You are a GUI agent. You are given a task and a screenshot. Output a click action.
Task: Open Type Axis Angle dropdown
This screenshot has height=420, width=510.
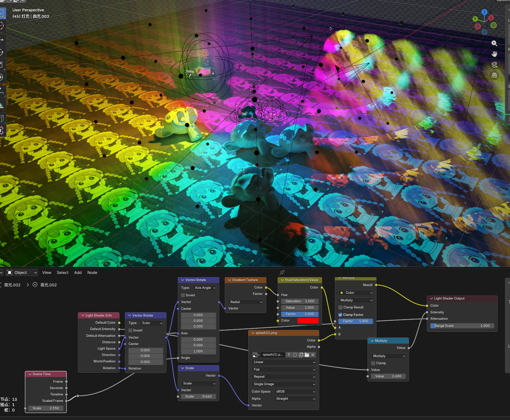point(204,288)
